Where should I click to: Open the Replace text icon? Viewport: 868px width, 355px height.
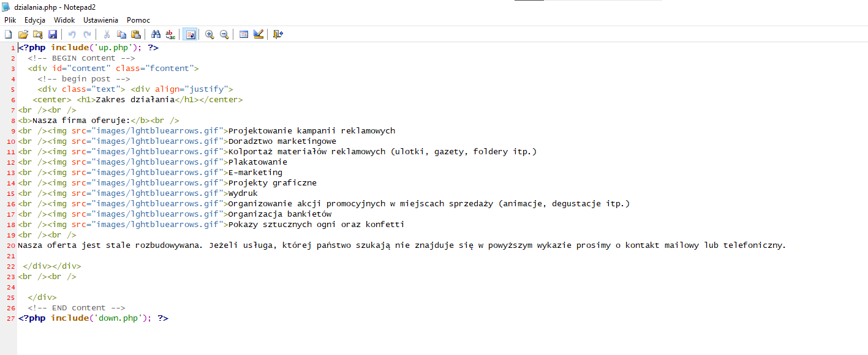coord(170,34)
